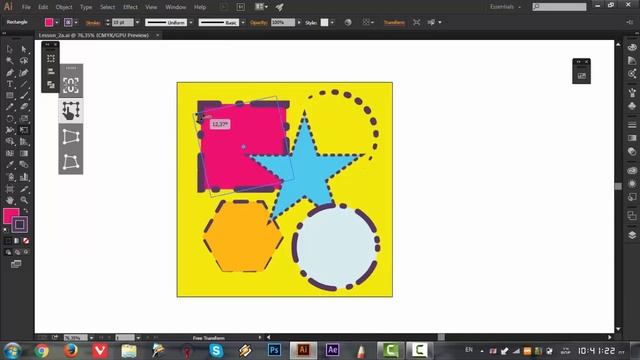Click the Fill color box in toolbox
This screenshot has width=640, height=360.
click(x=10, y=215)
